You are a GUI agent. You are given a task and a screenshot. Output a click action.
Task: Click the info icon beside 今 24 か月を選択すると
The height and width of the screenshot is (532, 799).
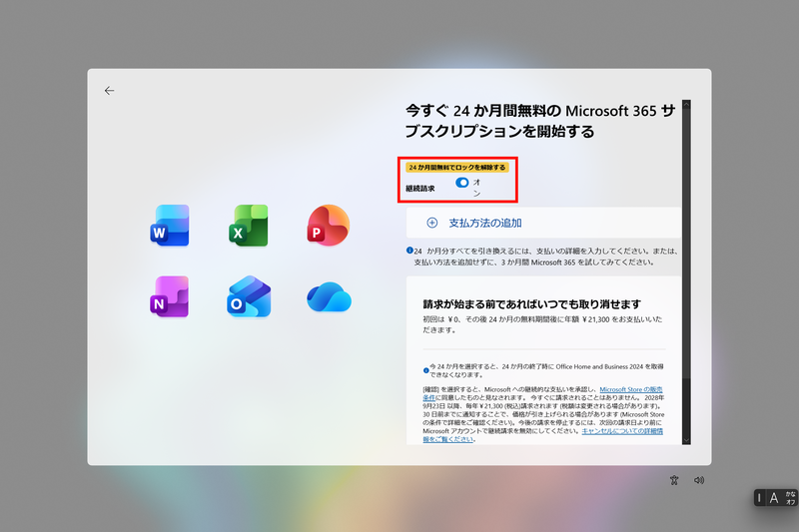coord(426,370)
